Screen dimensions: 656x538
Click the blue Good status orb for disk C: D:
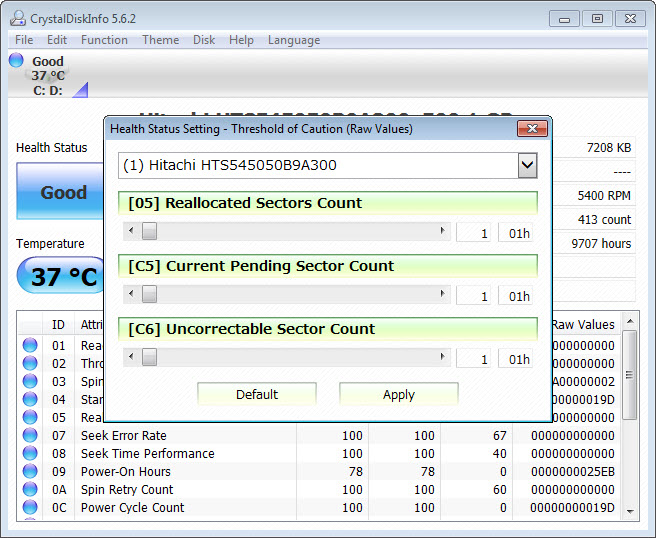pyautogui.click(x=16, y=60)
